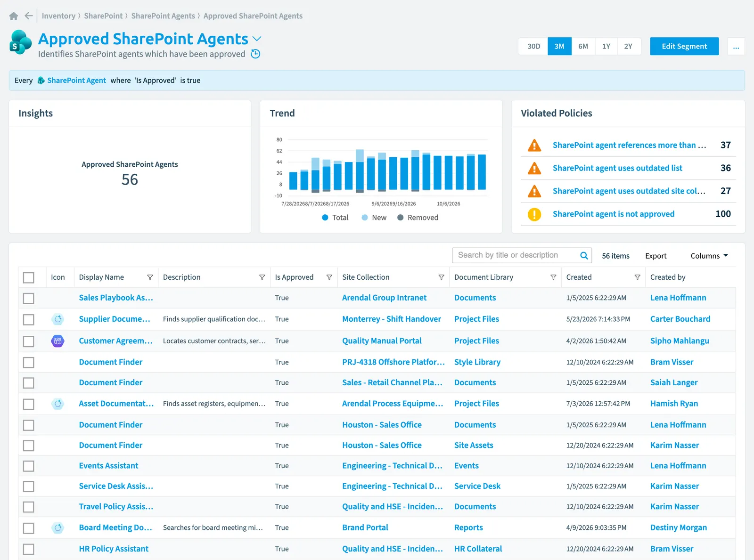Select the 6M time range
The width and height of the screenshot is (754, 560).
tap(583, 47)
